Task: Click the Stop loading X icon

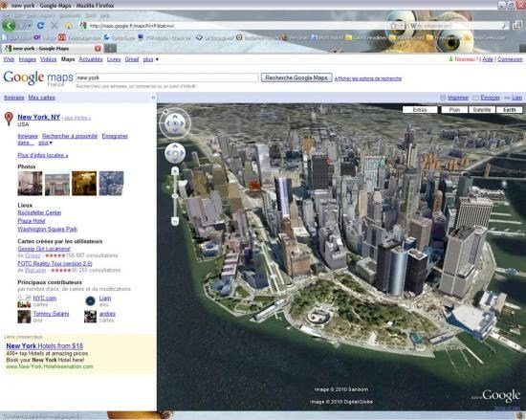Action: [x=55, y=26]
